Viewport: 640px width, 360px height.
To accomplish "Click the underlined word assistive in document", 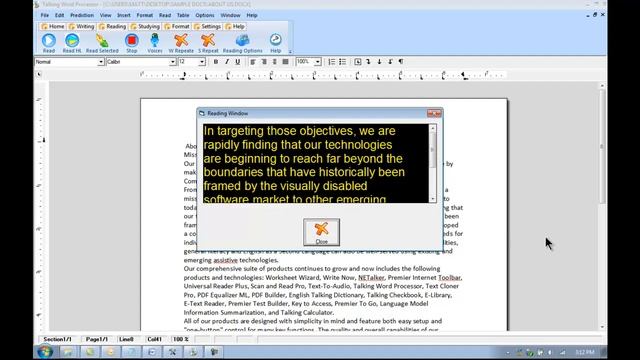I will [x=225, y=260].
